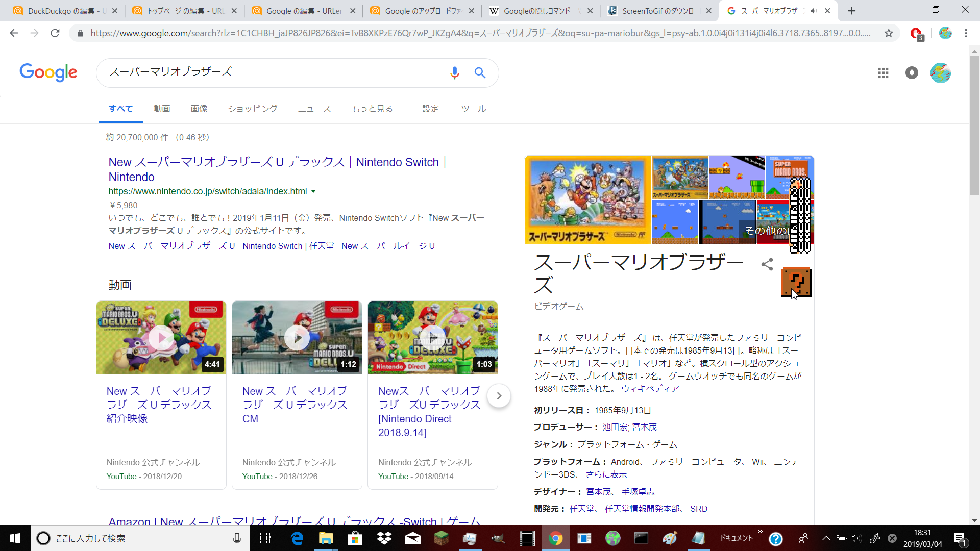Share the knowledge panel via share icon

tap(767, 264)
